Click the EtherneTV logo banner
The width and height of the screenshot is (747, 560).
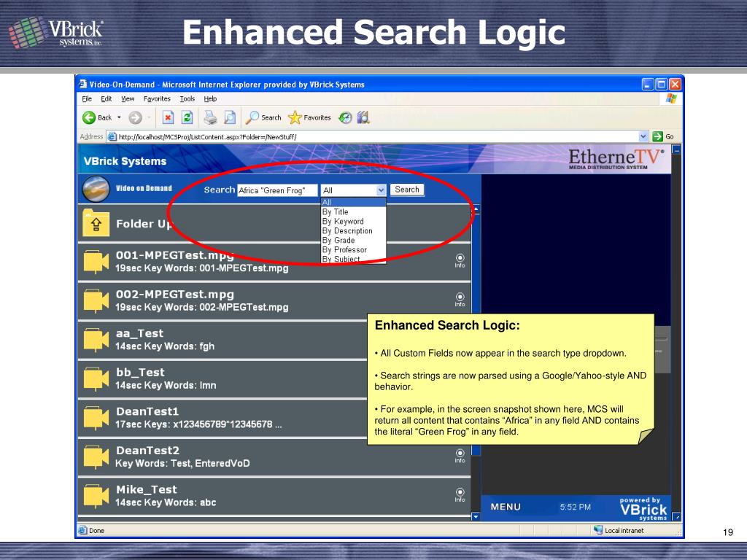(x=616, y=158)
